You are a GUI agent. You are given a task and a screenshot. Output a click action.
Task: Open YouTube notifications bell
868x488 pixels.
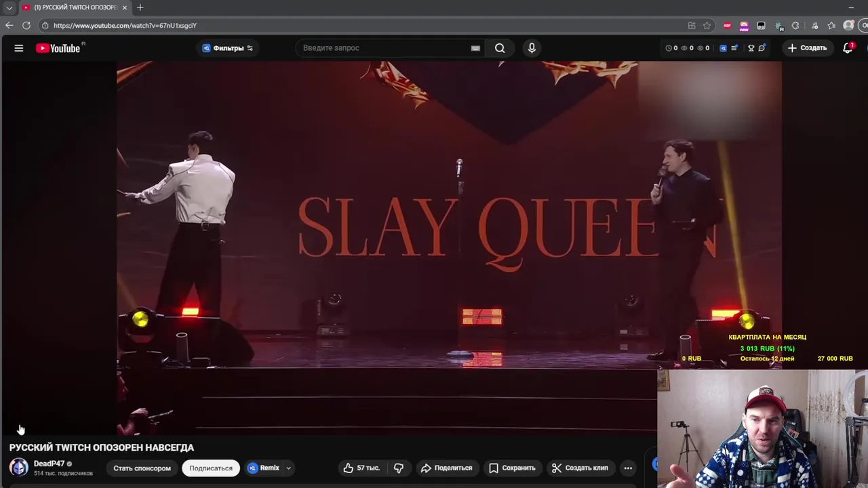(848, 48)
